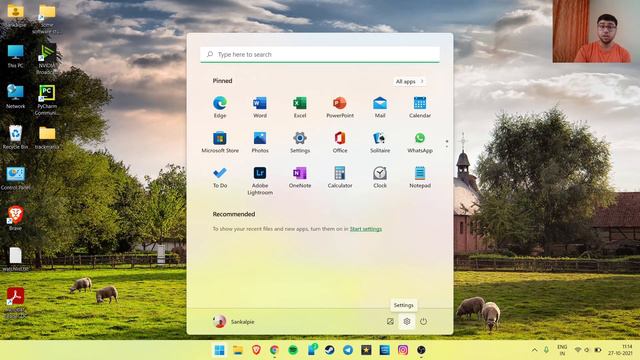Screen dimensions: 640x360
Task: Open Microsoft Store from pinned apps
Action: click(x=220, y=142)
